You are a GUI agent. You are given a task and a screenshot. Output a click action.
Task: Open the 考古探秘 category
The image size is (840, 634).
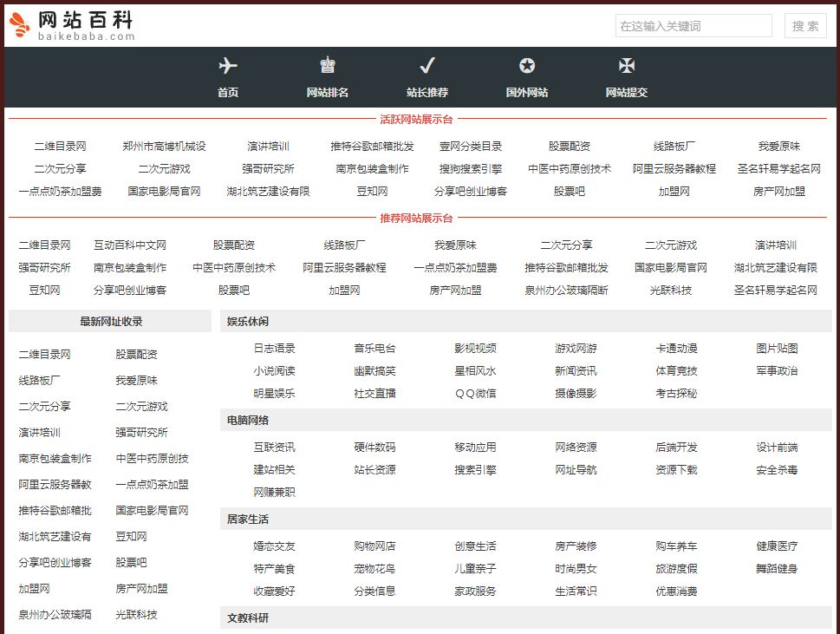point(676,394)
